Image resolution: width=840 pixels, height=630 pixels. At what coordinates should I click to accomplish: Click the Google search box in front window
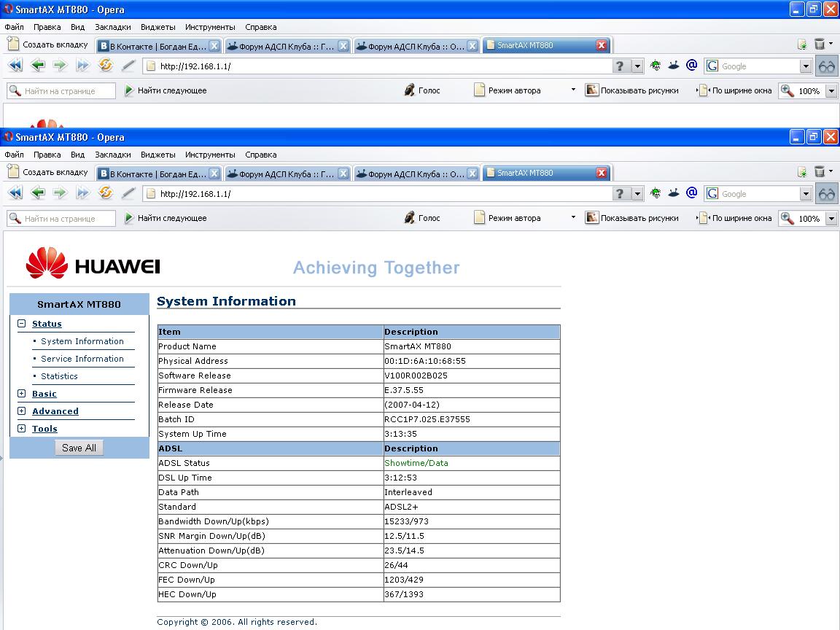(x=752, y=194)
